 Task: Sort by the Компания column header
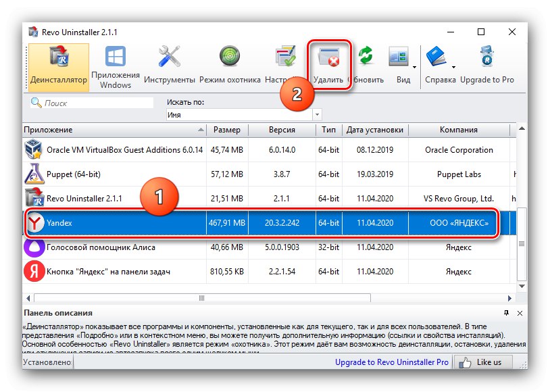pos(459,130)
